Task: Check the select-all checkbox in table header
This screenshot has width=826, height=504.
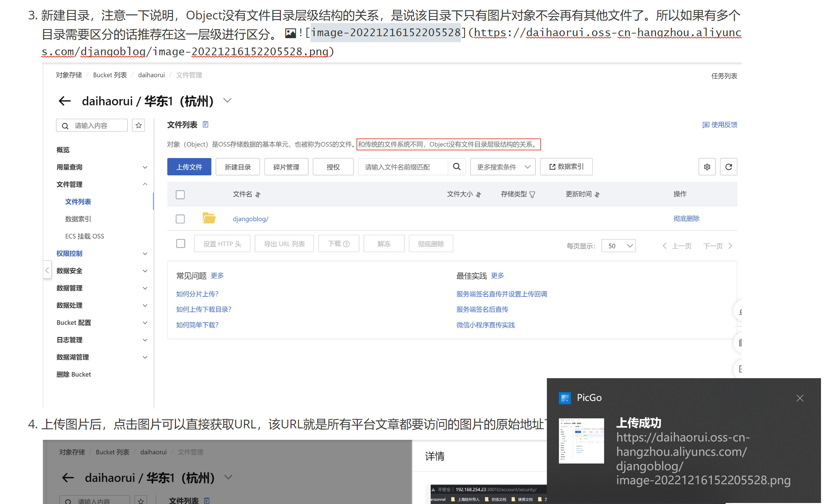Action: 181,195
